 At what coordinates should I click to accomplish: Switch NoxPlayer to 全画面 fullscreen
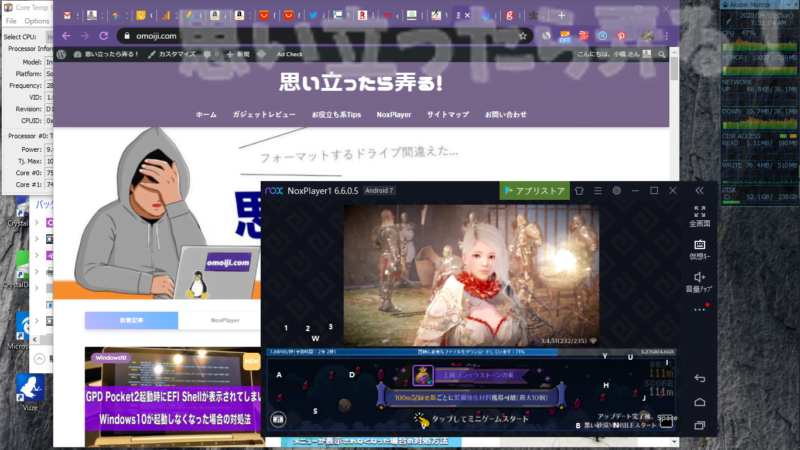pyautogui.click(x=699, y=216)
